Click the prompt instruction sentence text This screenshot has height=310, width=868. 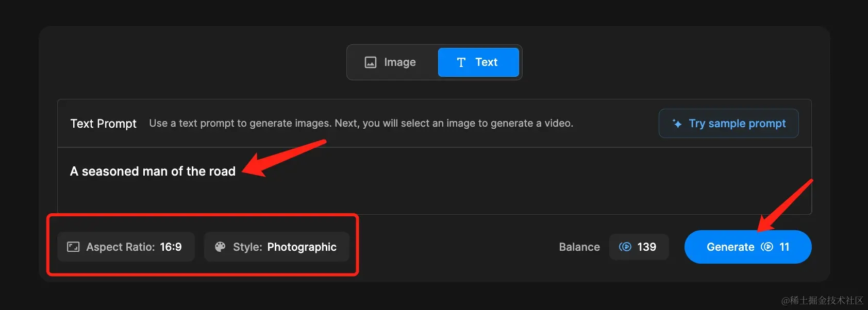pyautogui.click(x=361, y=124)
